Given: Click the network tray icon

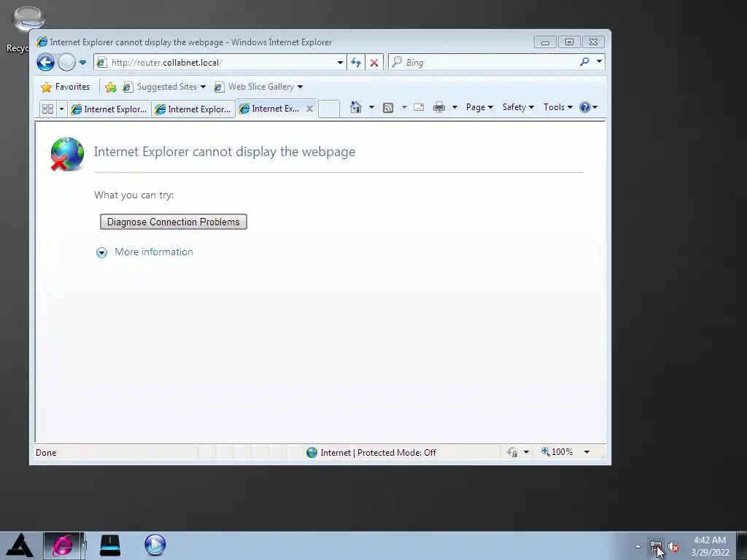Looking at the screenshot, I should coord(656,546).
